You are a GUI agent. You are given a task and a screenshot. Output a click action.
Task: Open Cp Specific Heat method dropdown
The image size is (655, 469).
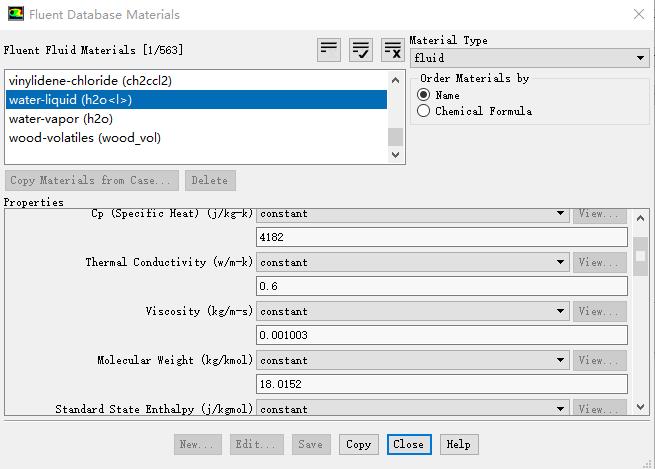413,213
